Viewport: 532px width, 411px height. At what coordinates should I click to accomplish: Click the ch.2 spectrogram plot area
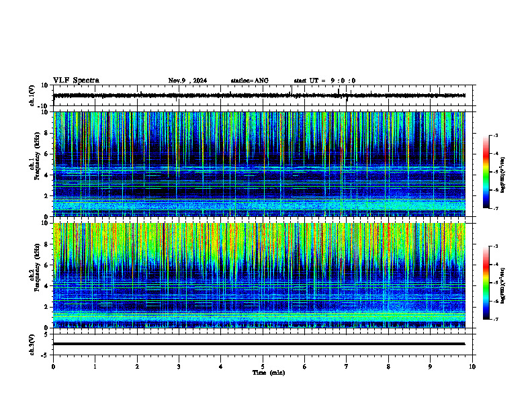pos(259,275)
